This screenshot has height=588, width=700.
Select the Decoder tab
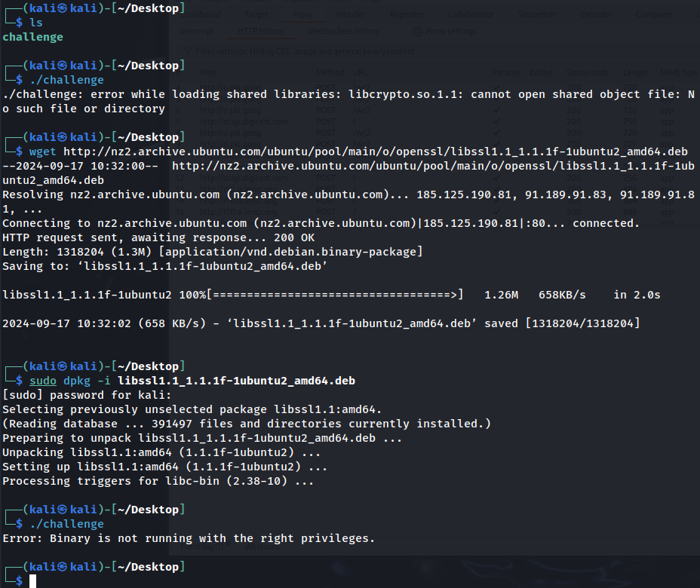[596, 14]
